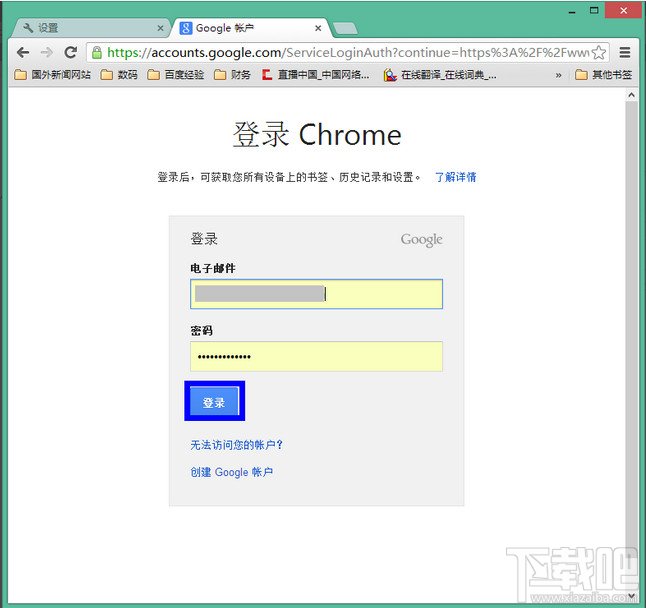646x608 pixels.
Task: Click the forward navigation arrow
Action: pyautogui.click(x=47, y=52)
